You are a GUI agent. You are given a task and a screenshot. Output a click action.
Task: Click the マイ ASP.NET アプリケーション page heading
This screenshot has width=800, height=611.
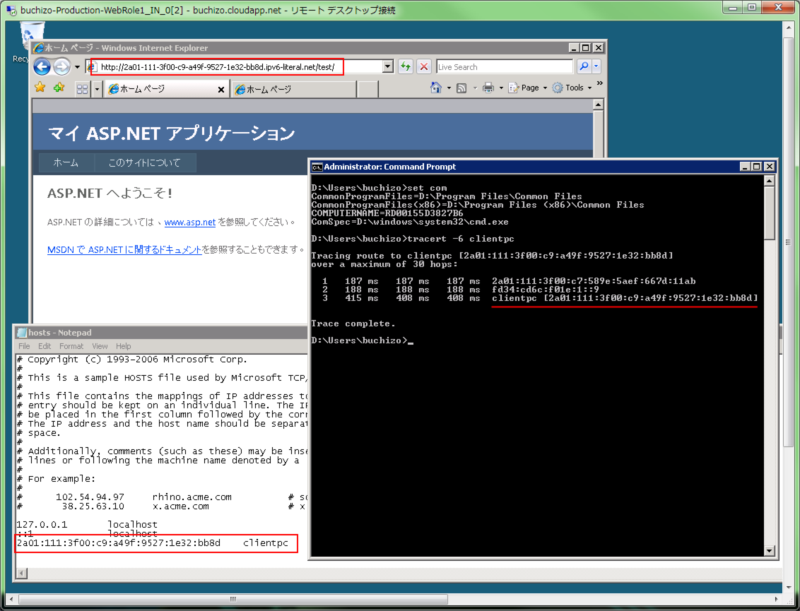point(171,134)
